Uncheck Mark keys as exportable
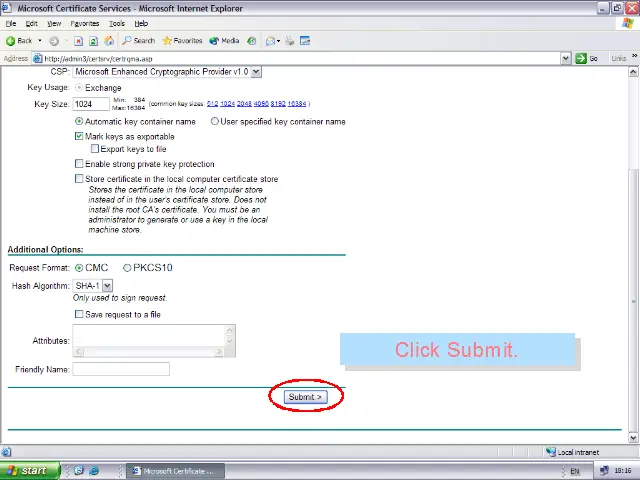This screenshot has height=480, width=640. (79, 136)
